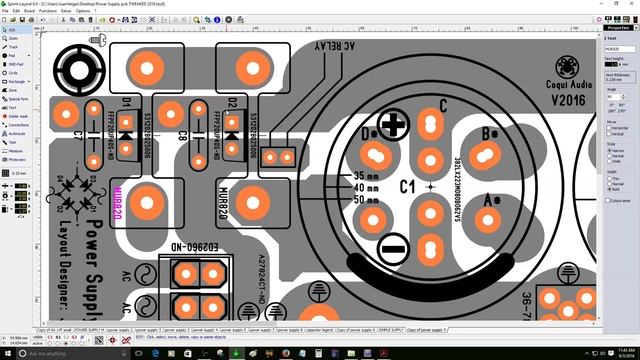Open the Extras menu
640x360 pixels.
point(66,11)
